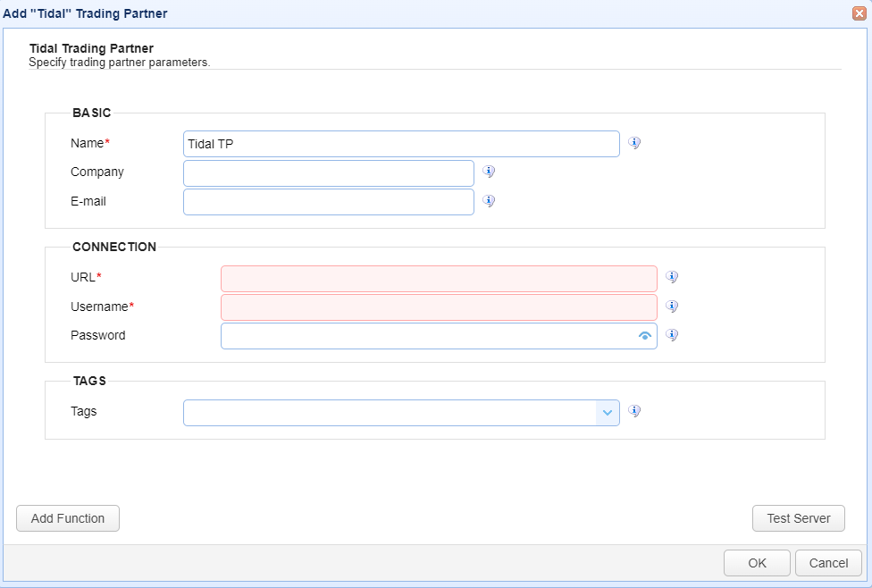Click the URL label
The image size is (872, 588).
click(86, 277)
